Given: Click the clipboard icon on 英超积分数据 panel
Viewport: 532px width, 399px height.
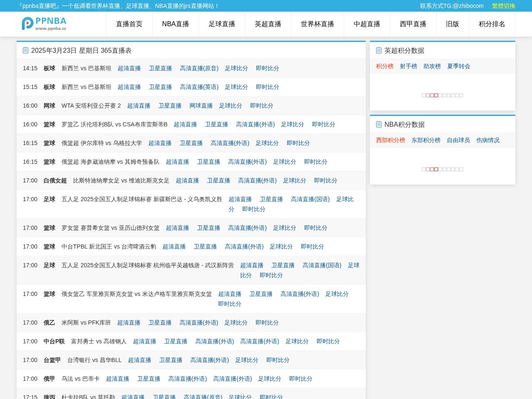Looking at the screenshot, I should tap(379, 50).
